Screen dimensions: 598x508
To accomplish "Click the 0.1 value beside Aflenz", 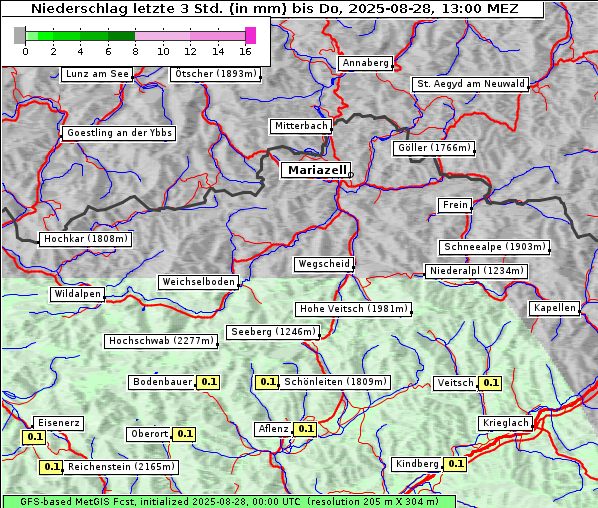I will [x=305, y=429].
